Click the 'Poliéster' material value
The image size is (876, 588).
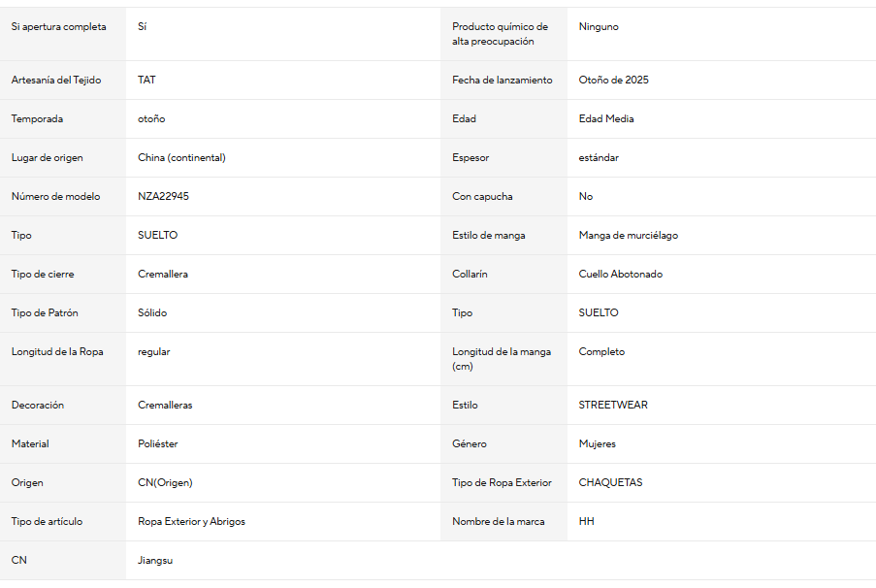click(x=157, y=443)
